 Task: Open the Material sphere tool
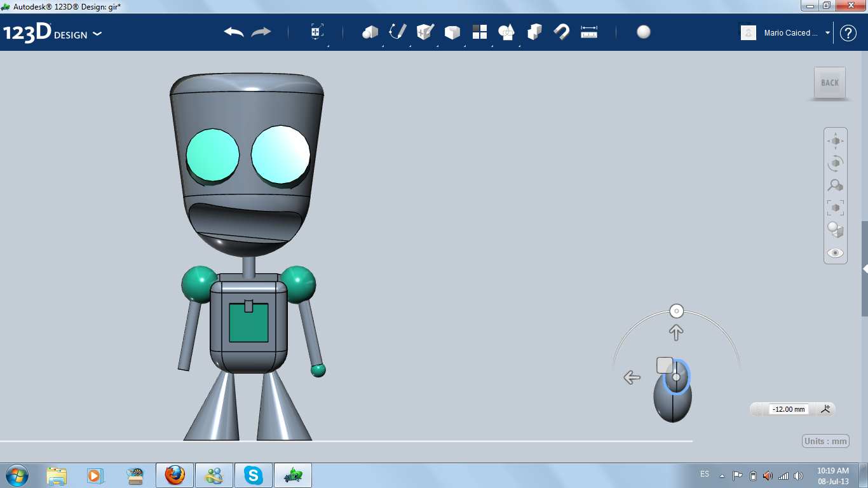pyautogui.click(x=644, y=32)
